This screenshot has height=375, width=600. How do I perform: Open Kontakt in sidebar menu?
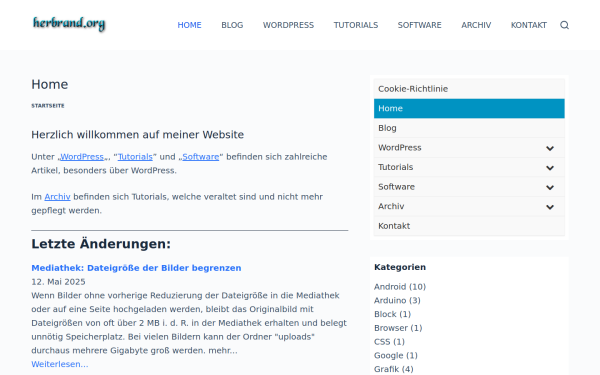click(469, 226)
